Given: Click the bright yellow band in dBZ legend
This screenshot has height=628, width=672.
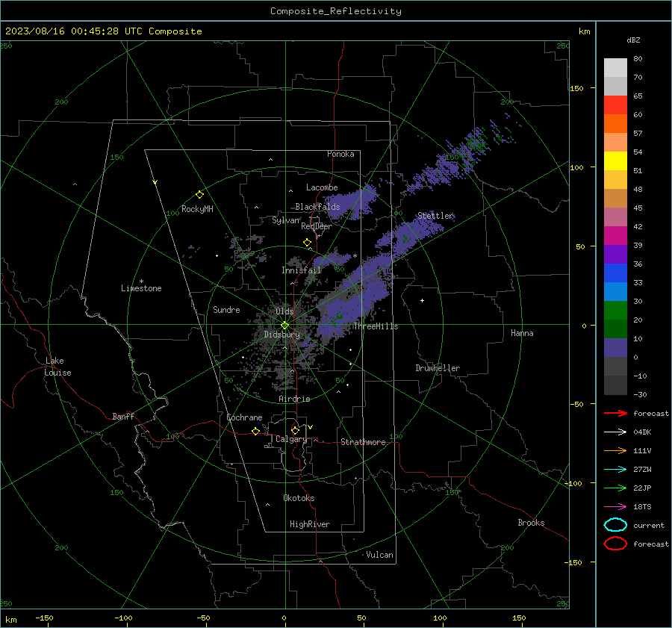Looking at the screenshot, I should (x=615, y=161).
